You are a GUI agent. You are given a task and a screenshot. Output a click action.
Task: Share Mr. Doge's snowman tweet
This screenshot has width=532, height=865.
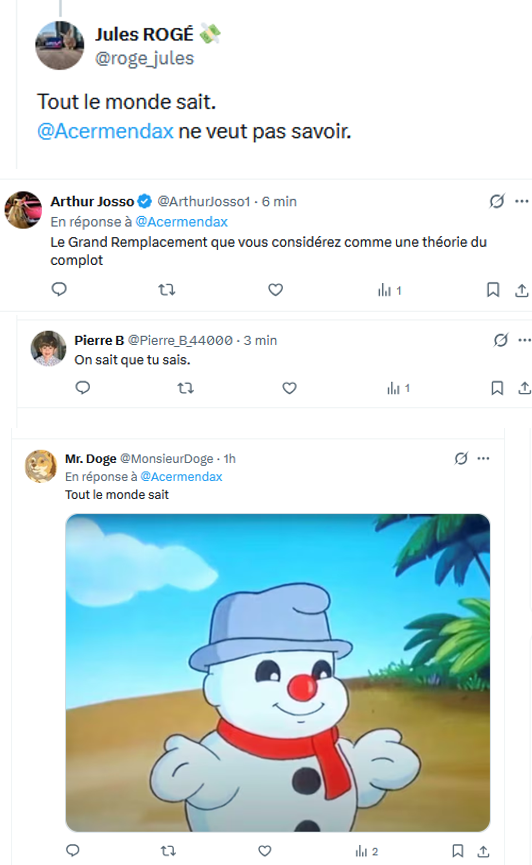pyautogui.click(x=483, y=851)
